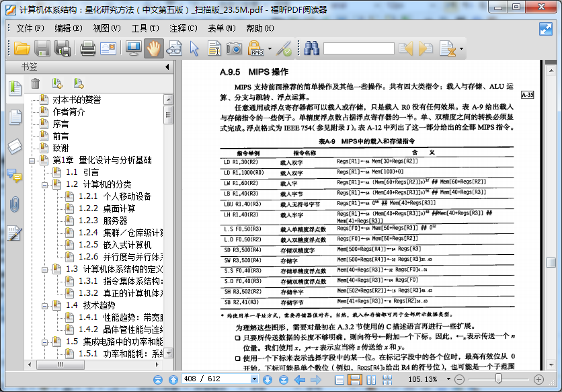Open the 作者简介 bookmark

[69, 112]
